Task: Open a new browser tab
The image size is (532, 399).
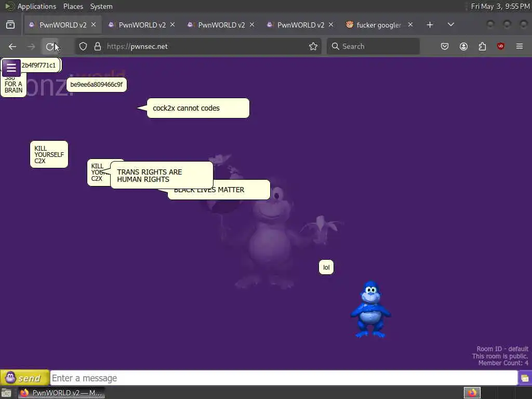Action: 430,25
